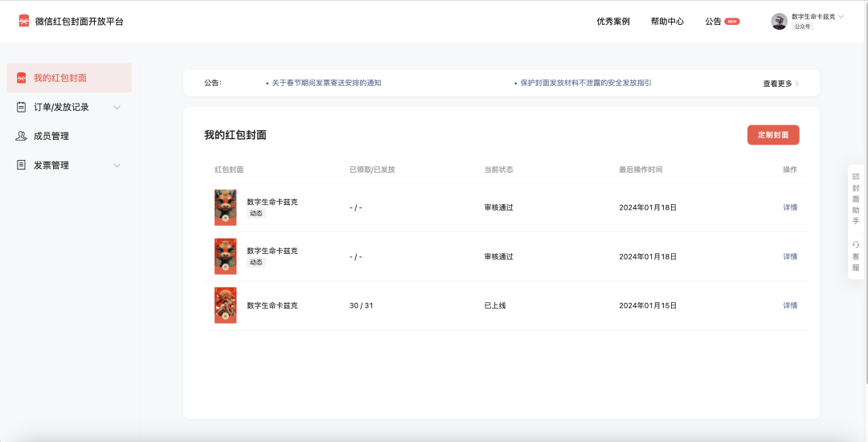Screen dimensions: 868x442
Task: Click the 发票管理 document icon
Action: point(21,165)
